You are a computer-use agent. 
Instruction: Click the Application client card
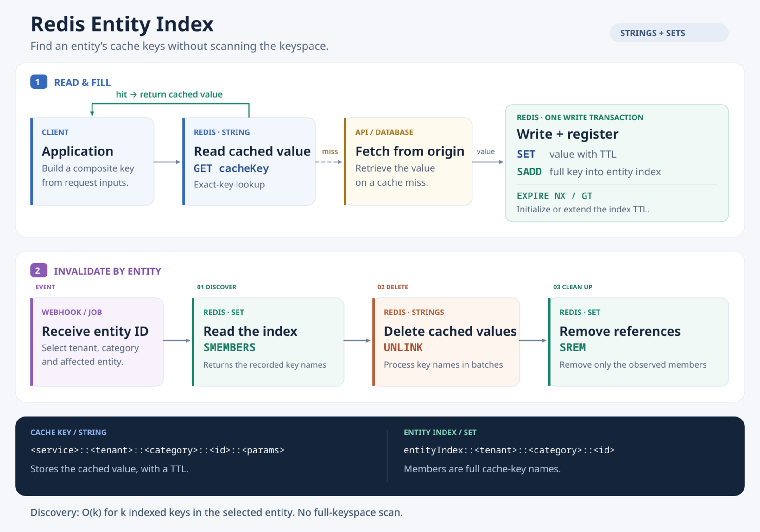pos(92,161)
